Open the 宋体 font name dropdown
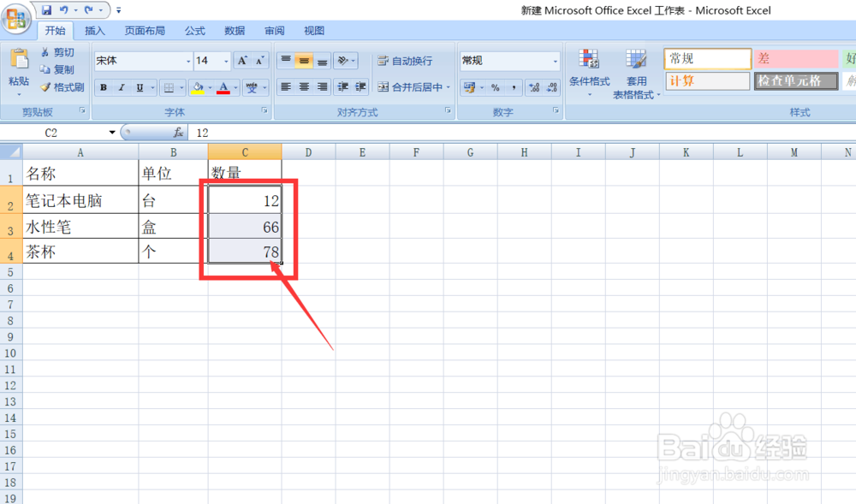 coord(188,61)
